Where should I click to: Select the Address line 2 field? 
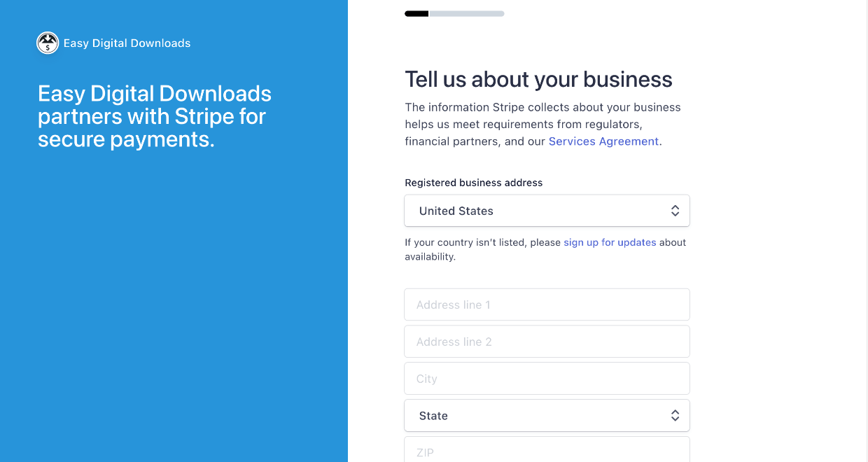(x=546, y=342)
